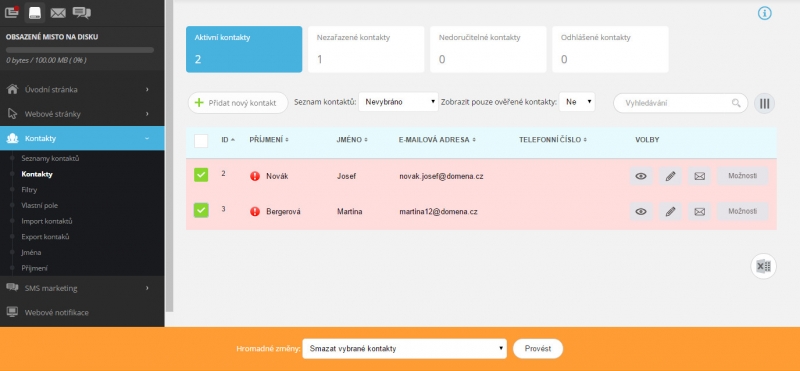Open the chat bubbles icon in top bar

(82, 13)
